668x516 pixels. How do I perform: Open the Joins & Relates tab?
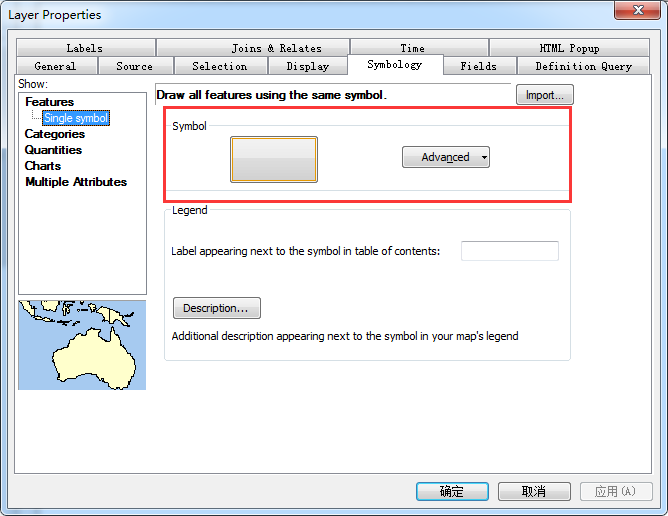(x=253, y=48)
